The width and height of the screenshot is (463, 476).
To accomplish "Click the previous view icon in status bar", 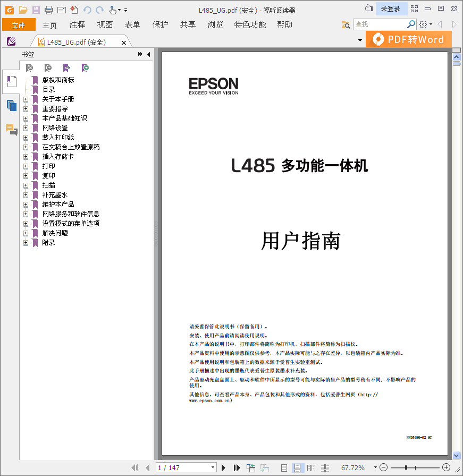I will click(251, 468).
